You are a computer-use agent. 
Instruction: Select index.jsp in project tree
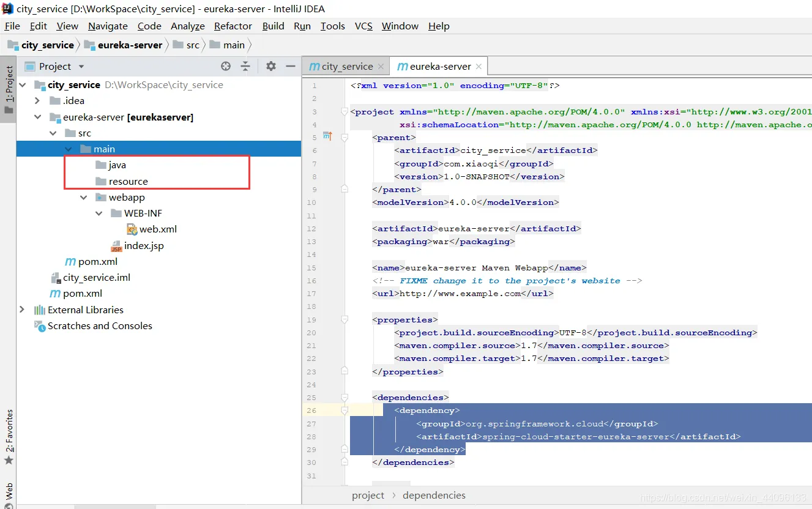[x=144, y=246]
